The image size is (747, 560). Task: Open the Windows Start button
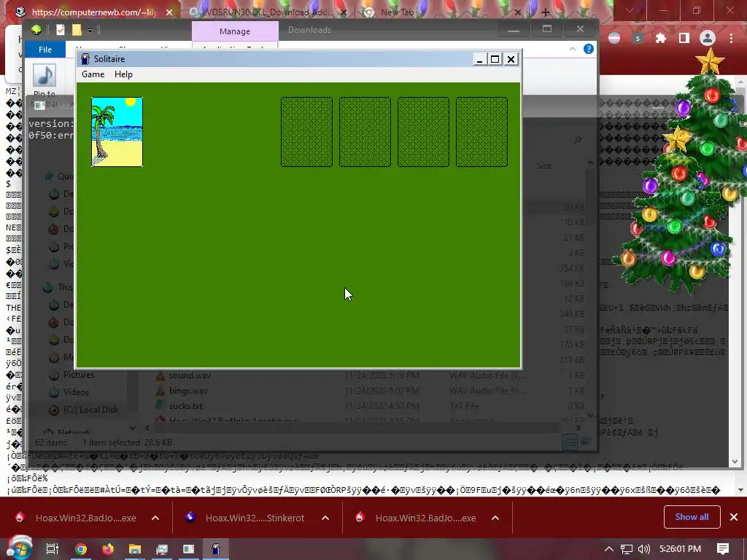(x=19, y=548)
